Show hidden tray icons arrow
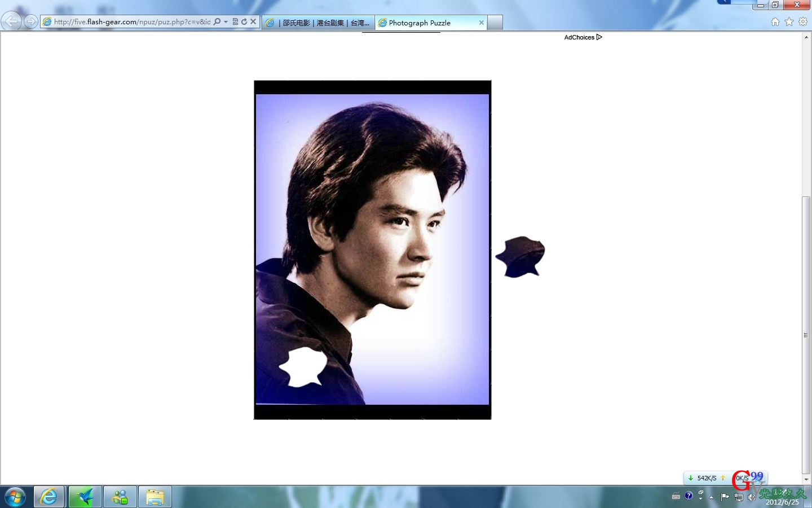The width and height of the screenshot is (812, 508). (712, 497)
